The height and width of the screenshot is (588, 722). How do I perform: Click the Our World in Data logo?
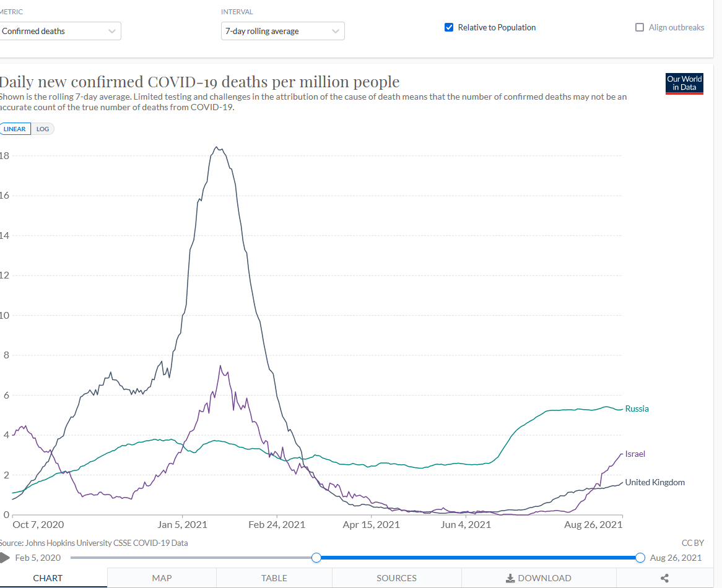pos(684,84)
